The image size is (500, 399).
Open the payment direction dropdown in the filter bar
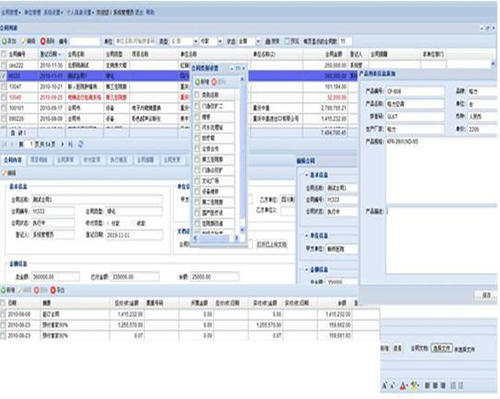click(220, 41)
